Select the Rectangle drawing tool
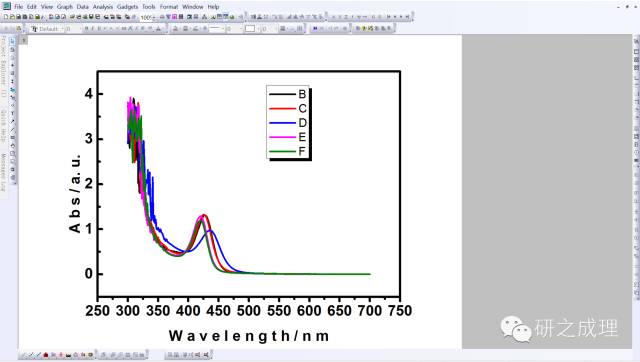This screenshot has width=640, height=362. 12,138
